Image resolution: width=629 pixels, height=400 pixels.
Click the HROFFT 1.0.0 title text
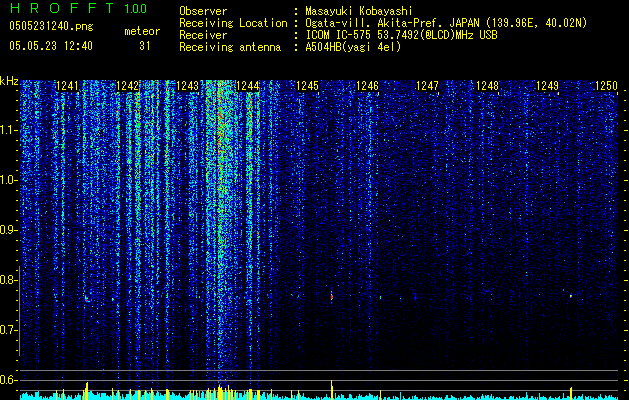pos(78,8)
